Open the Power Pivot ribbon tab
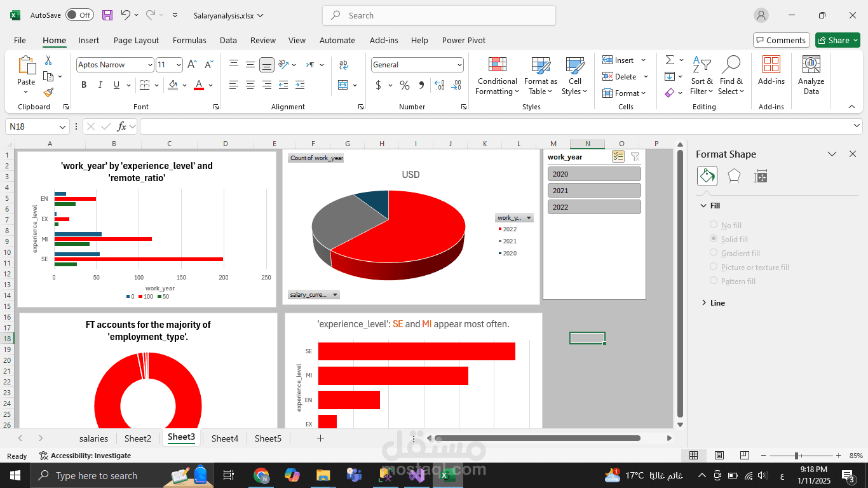The width and height of the screenshot is (868, 488). point(464,40)
